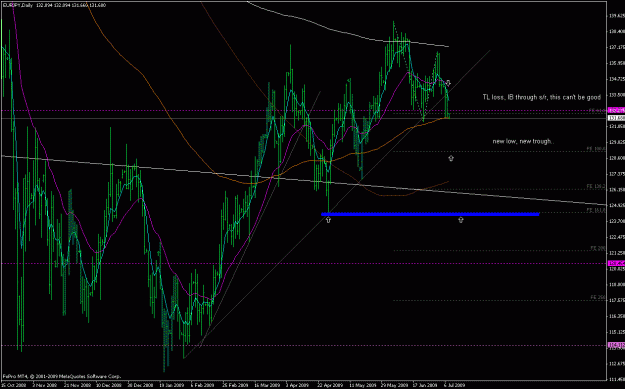Select the up arrow below 'new low, new trough'
The image size is (625, 389).
coord(451,158)
